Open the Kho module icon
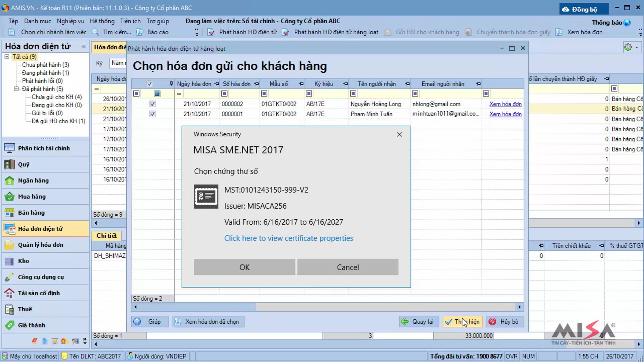This screenshot has width=644, height=362. tap(9, 261)
